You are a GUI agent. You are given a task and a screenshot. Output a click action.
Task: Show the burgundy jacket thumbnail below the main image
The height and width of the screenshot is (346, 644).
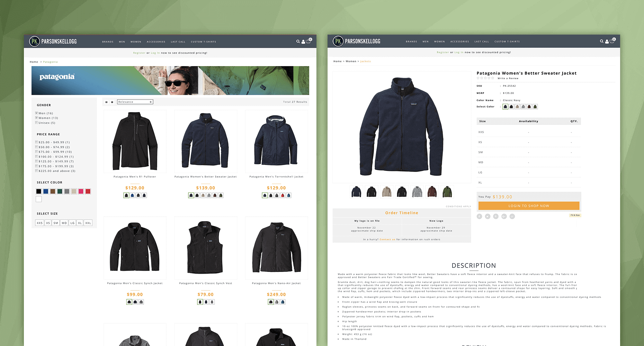click(x=432, y=192)
